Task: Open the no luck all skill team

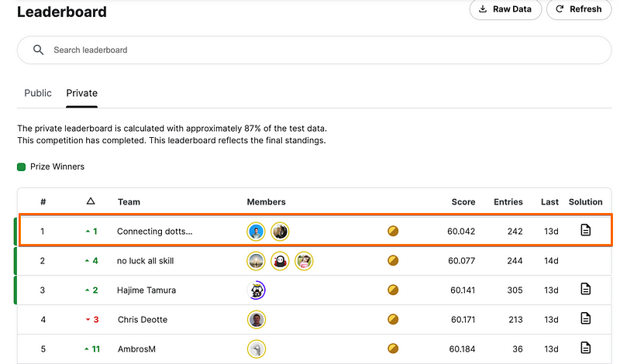Action: click(145, 261)
